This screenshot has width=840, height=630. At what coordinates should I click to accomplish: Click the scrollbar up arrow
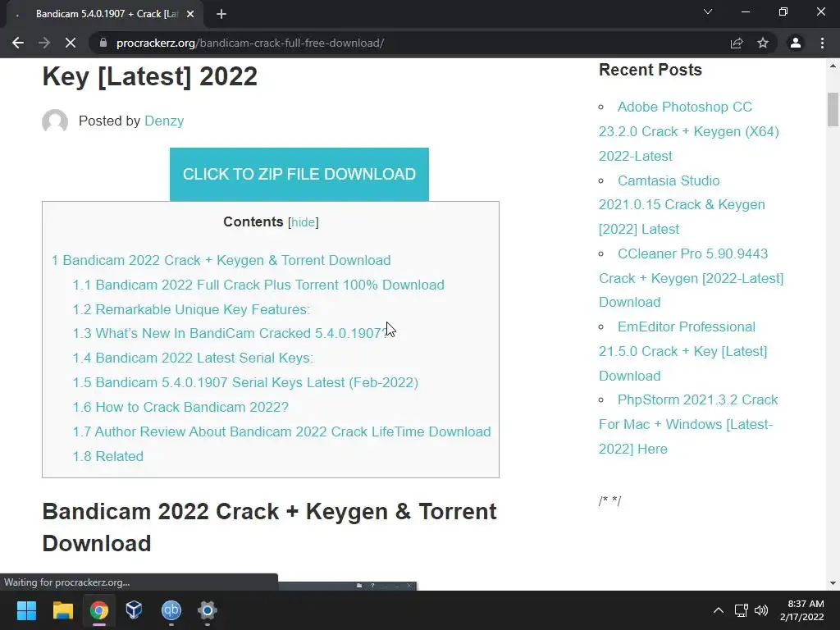point(833,66)
